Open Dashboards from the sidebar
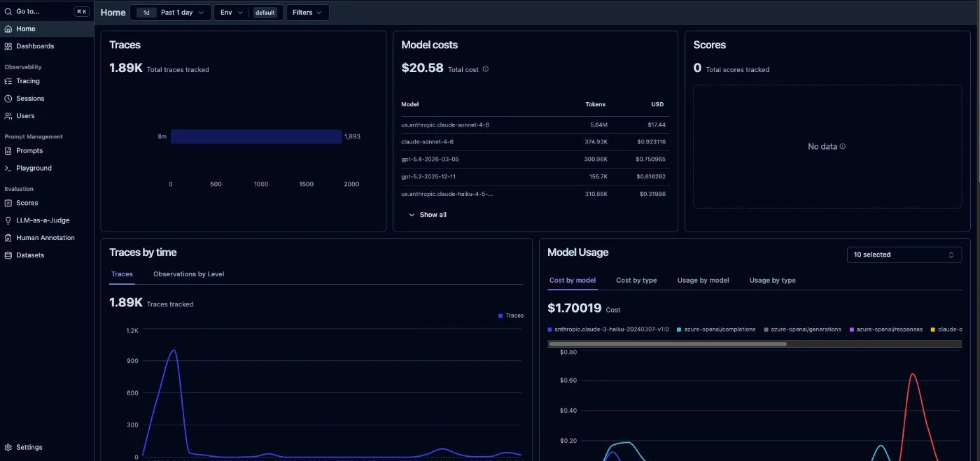The image size is (980, 461). tap(47, 46)
